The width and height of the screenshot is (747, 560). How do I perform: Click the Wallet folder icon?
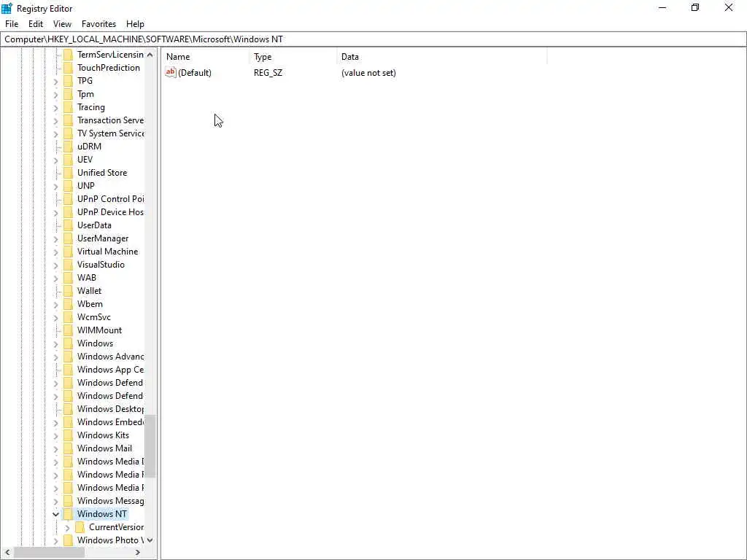click(x=68, y=290)
